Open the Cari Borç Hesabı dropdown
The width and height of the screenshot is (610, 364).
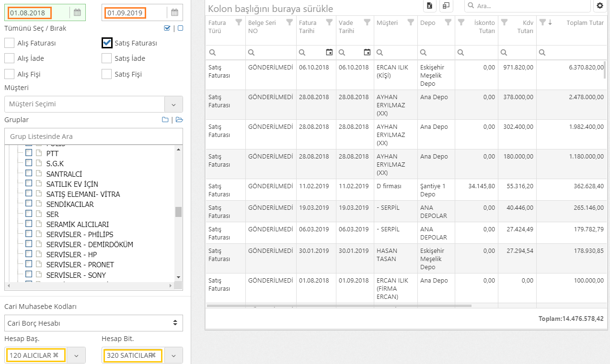tap(93, 323)
